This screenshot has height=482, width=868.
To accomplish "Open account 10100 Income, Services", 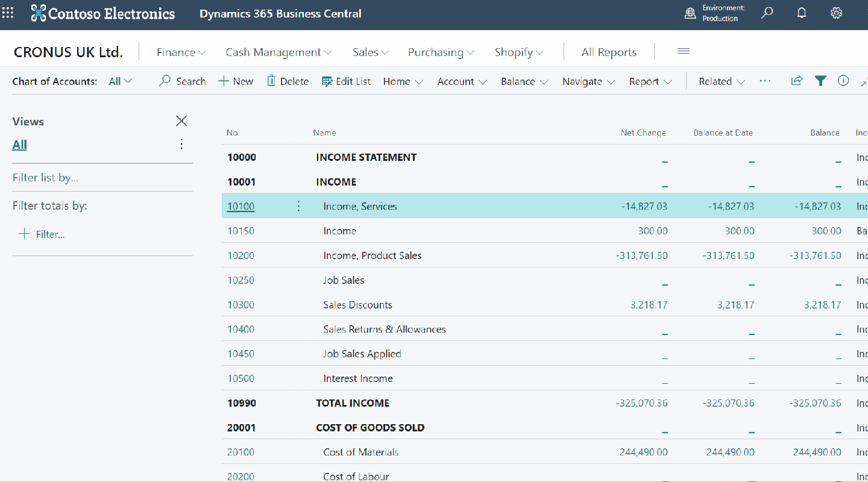I will [241, 206].
